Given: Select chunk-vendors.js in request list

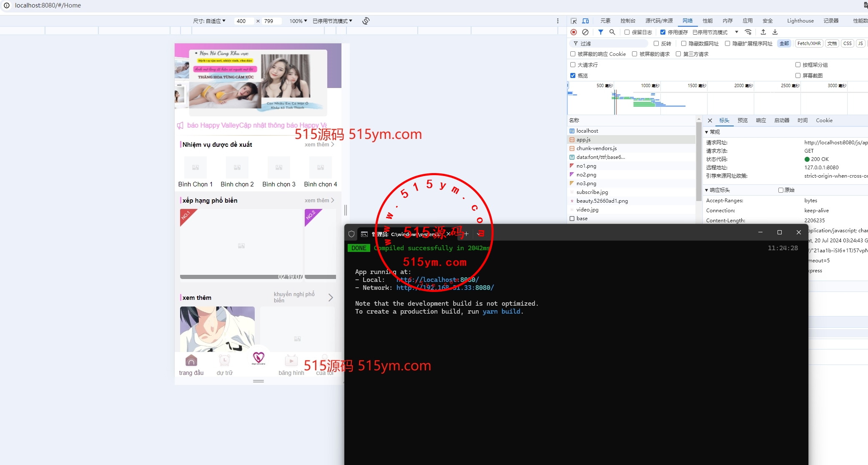Looking at the screenshot, I should pyautogui.click(x=596, y=148).
